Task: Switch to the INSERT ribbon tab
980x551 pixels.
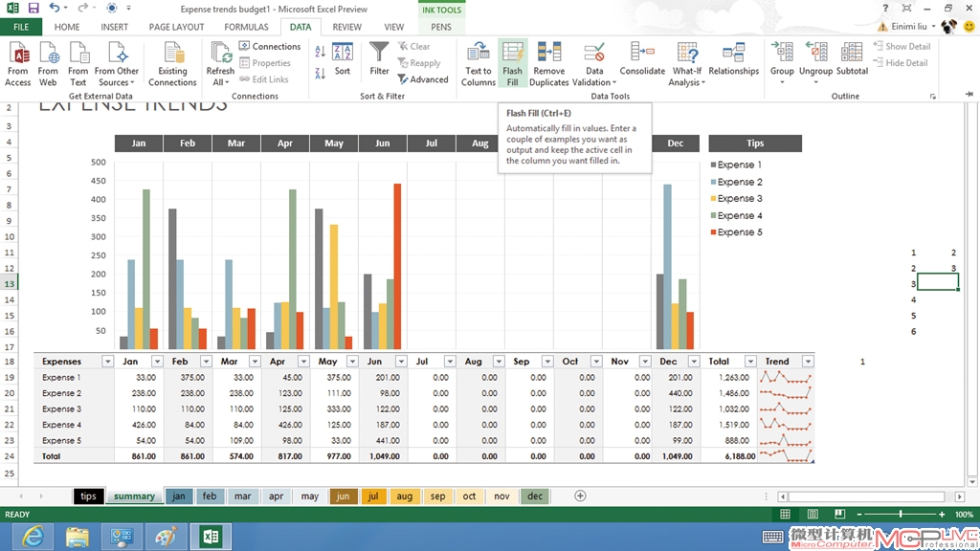Action: [115, 27]
